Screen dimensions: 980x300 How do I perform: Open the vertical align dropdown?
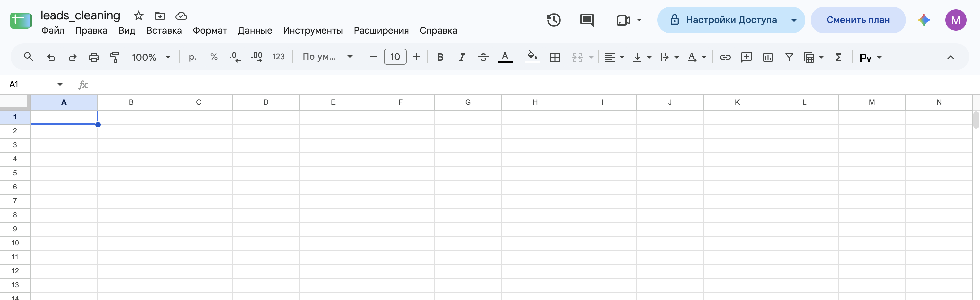point(642,57)
